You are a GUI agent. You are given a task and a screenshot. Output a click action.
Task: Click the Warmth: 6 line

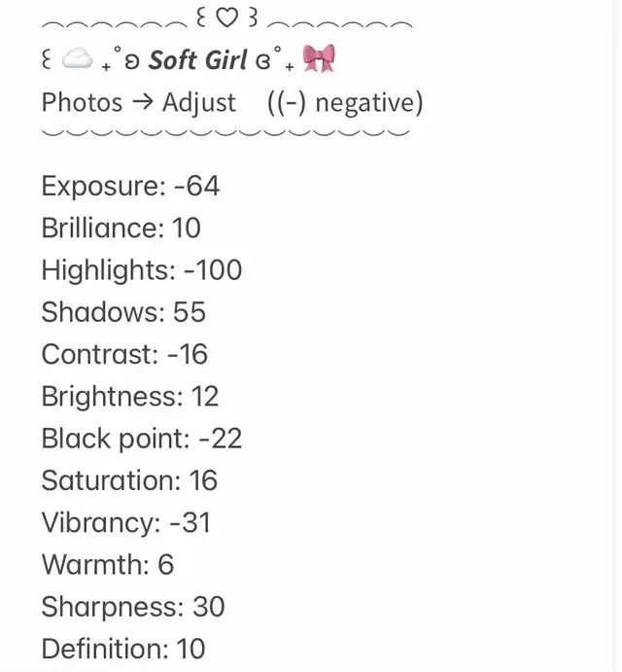pyautogui.click(x=108, y=564)
